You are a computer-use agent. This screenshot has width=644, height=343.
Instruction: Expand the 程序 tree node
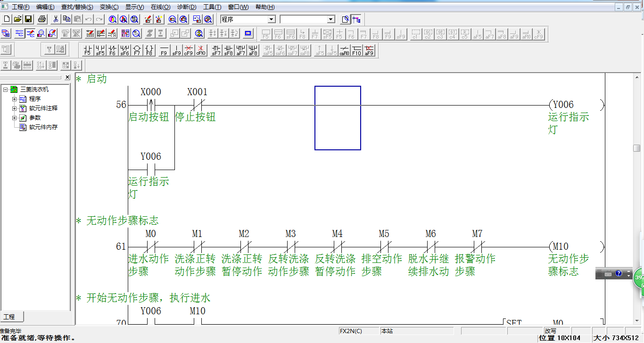point(15,99)
